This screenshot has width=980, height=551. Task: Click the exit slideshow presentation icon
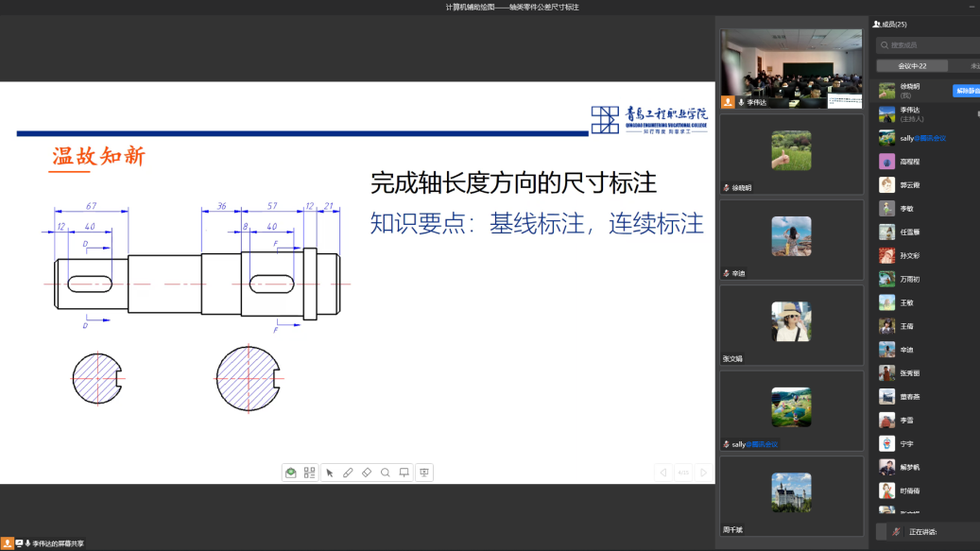(x=424, y=473)
